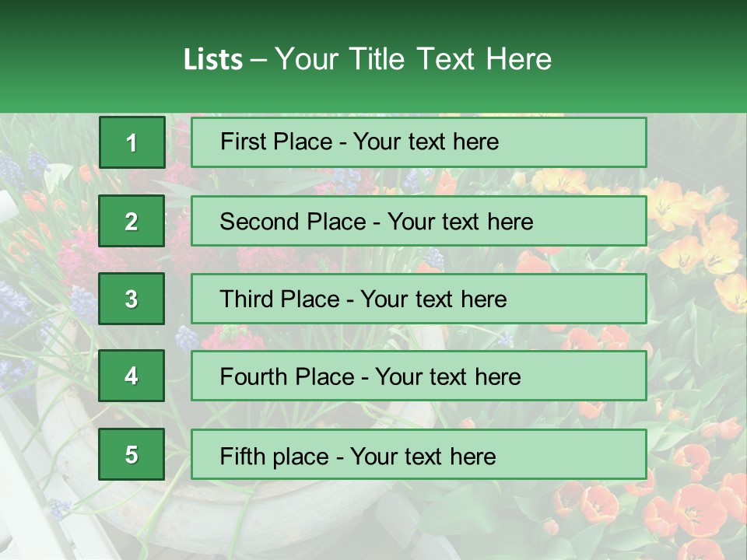747x560 pixels.
Task: Select "Your Title Text Here" title text
Action: point(413,59)
